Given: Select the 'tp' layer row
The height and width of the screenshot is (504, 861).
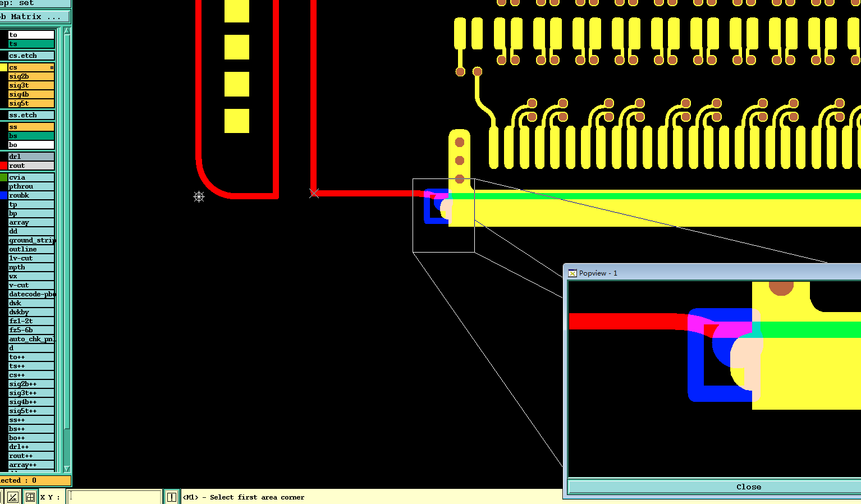Looking at the screenshot, I should [31, 204].
